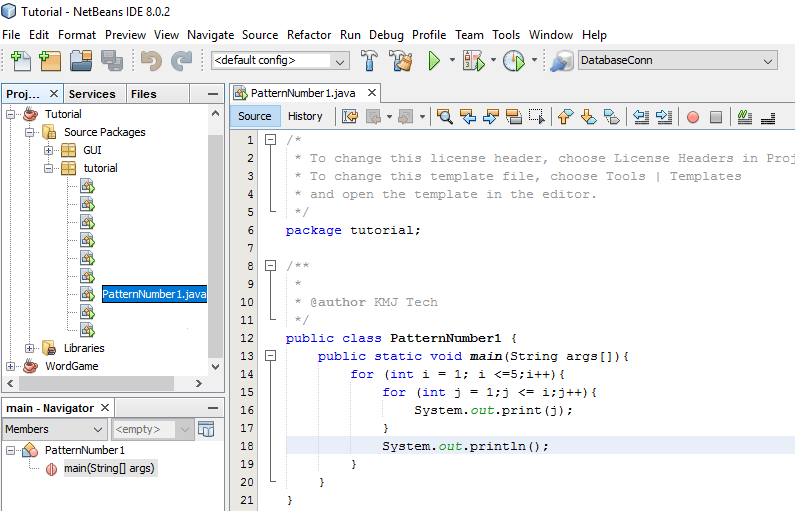Click Next Bookmark icon

[588, 117]
